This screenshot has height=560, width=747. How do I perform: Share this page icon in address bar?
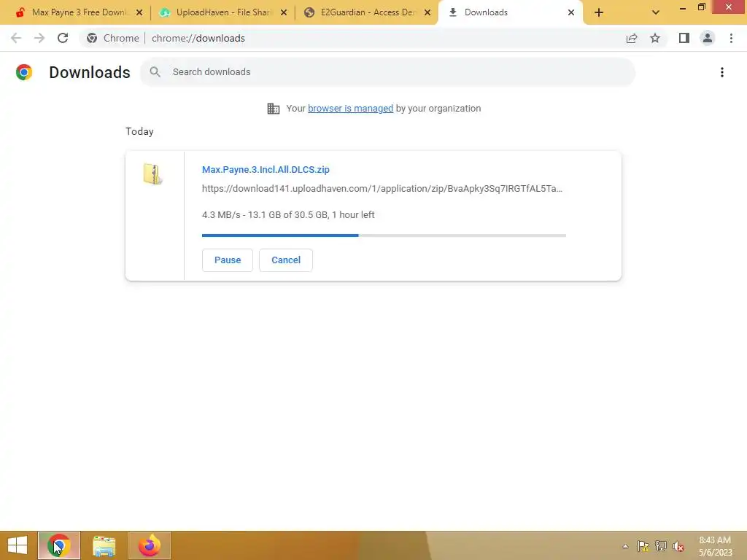[x=632, y=38]
